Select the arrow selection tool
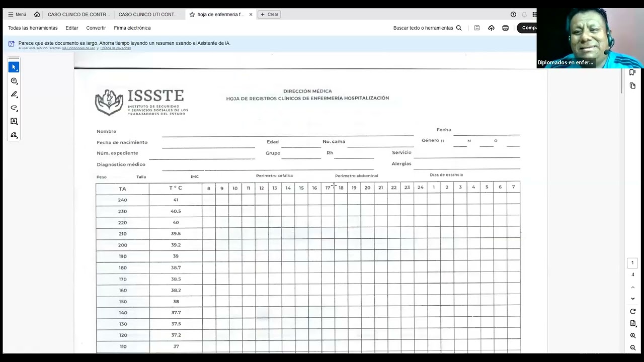The height and width of the screenshot is (362, 644). click(14, 67)
